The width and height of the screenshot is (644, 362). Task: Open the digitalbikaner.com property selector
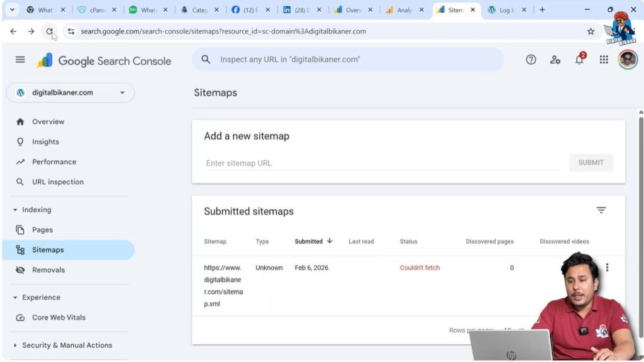point(70,92)
